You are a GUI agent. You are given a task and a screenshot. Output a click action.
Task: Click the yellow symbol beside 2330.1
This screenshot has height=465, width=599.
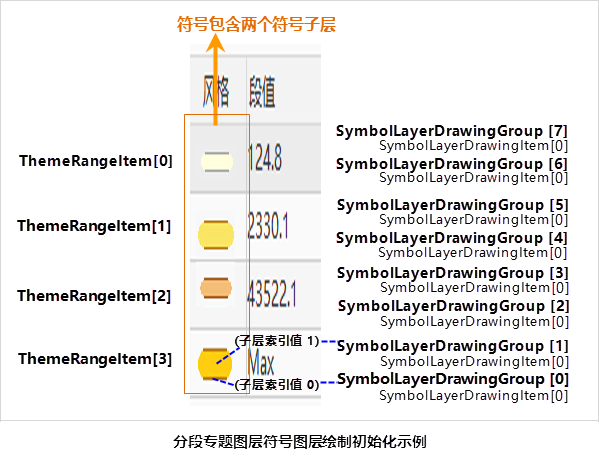pos(216,235)
